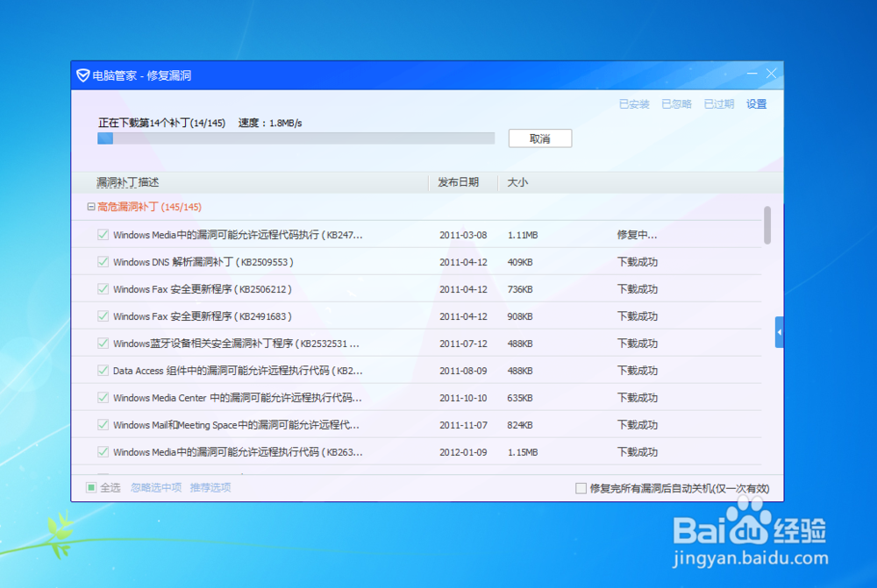The width and height of the screenshot is (877, 588).
Task: Open 设置 settings link
Action: 756,104
